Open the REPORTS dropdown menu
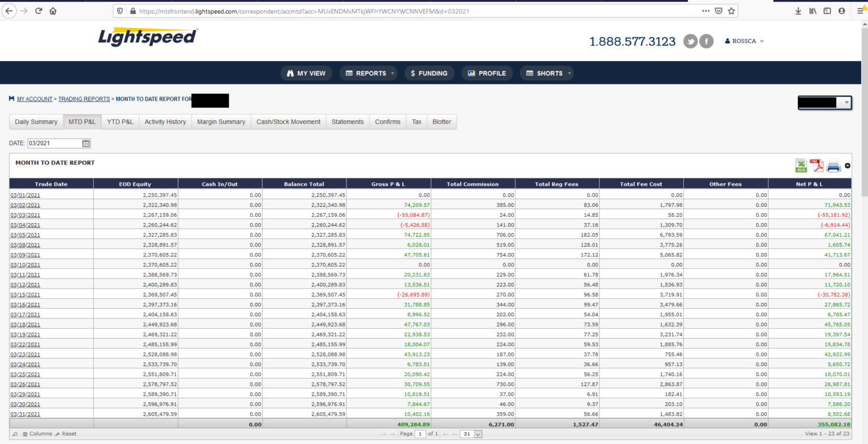The image size is (868, 444). (368, 73)
